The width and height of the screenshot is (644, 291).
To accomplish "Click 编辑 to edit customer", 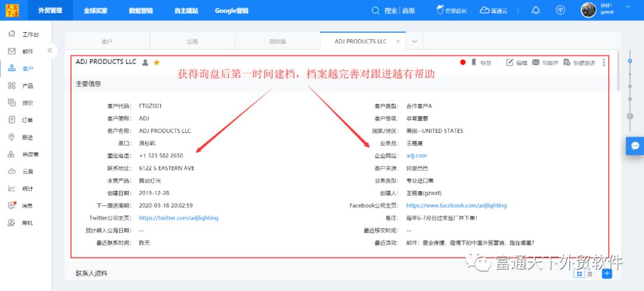I will [516, 63].
